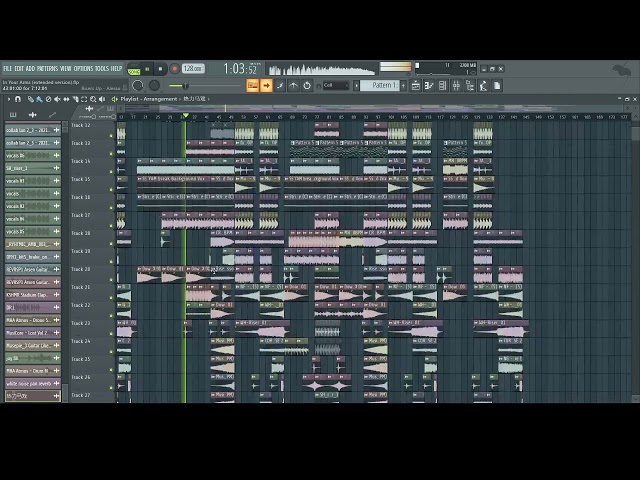Pause playback with the transport pause button

pos(147,69)
